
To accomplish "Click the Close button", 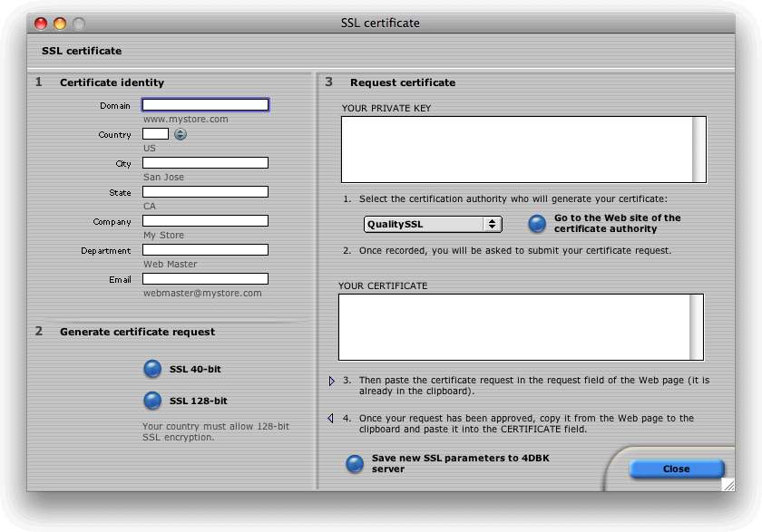I will [x=677, y=469].
